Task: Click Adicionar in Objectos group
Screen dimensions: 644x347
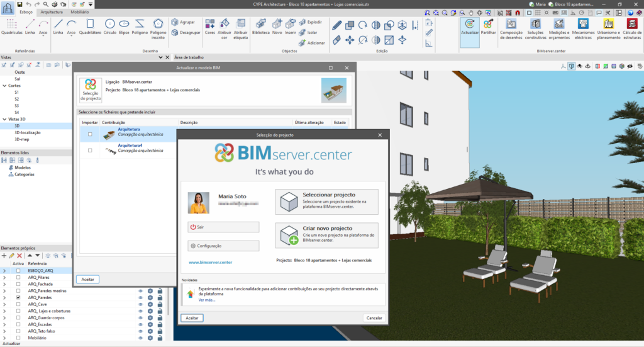Action: (312, 43)
